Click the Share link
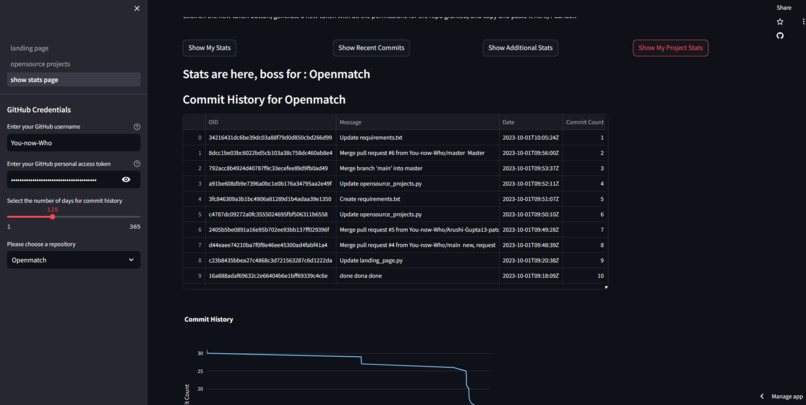This screenshot has height=405, width=806. [x=784, y=8]
